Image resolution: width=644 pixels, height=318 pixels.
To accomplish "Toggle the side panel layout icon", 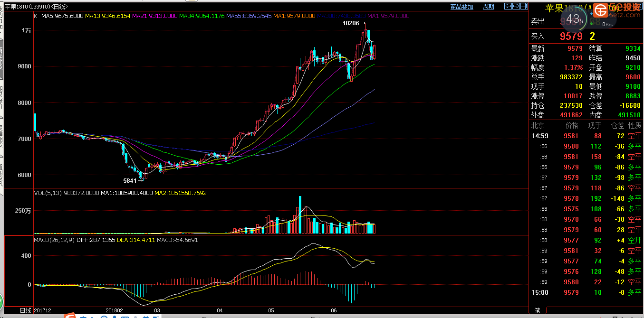I will coord(524,7).
